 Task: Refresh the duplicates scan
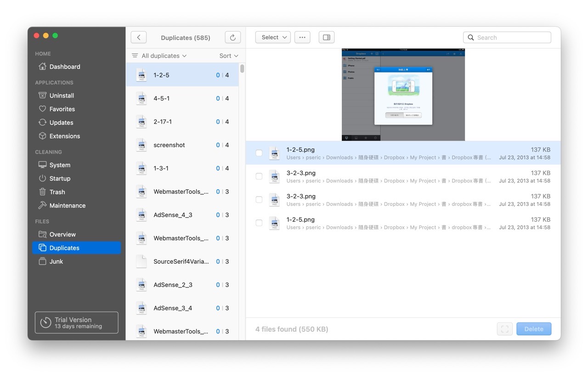point(232,38)
